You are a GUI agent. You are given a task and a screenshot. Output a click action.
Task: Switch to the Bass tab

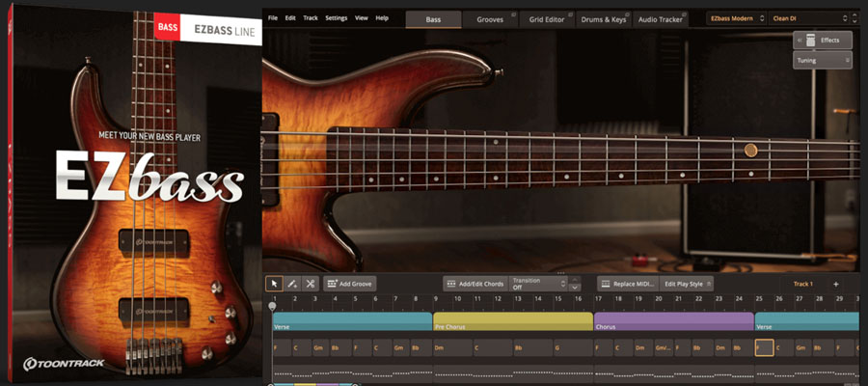click(433, 19)
